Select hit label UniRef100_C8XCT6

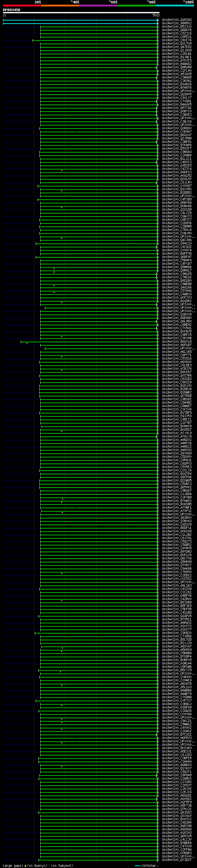click(x=176, y=40)
